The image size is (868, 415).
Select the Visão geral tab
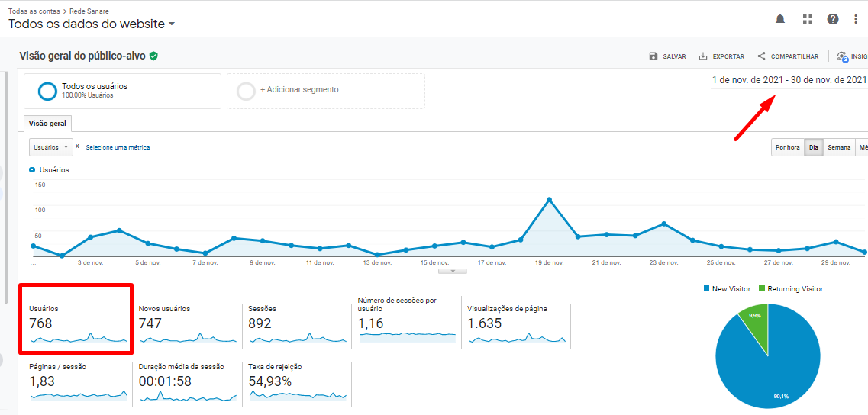tap(47, 124)
